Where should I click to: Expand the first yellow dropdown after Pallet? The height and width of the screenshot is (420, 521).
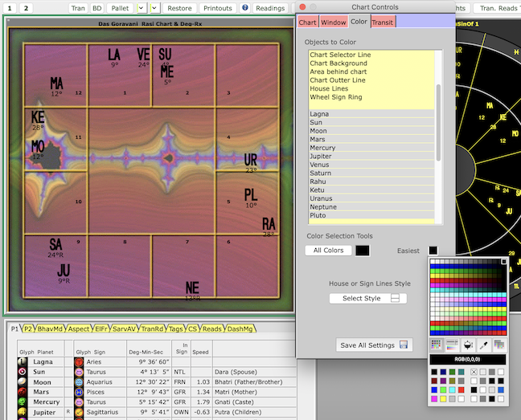click(142, 8)
